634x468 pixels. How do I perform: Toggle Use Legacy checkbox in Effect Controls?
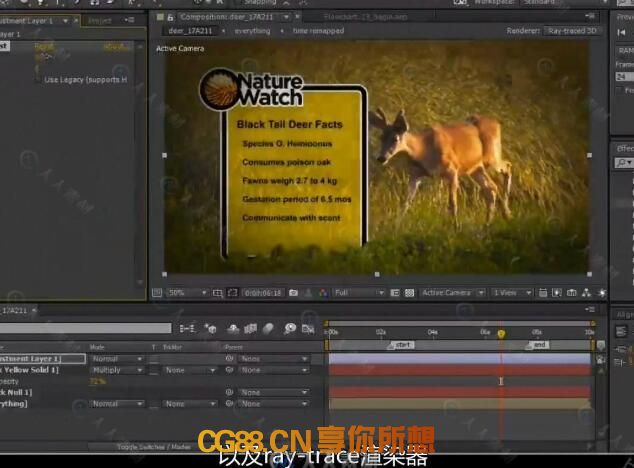(x=39, y=80)
